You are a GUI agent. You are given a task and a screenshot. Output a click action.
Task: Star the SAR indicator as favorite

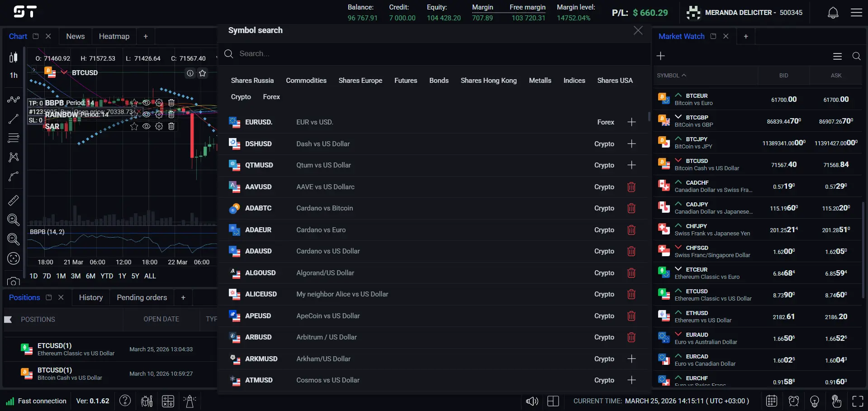(134, 127)
